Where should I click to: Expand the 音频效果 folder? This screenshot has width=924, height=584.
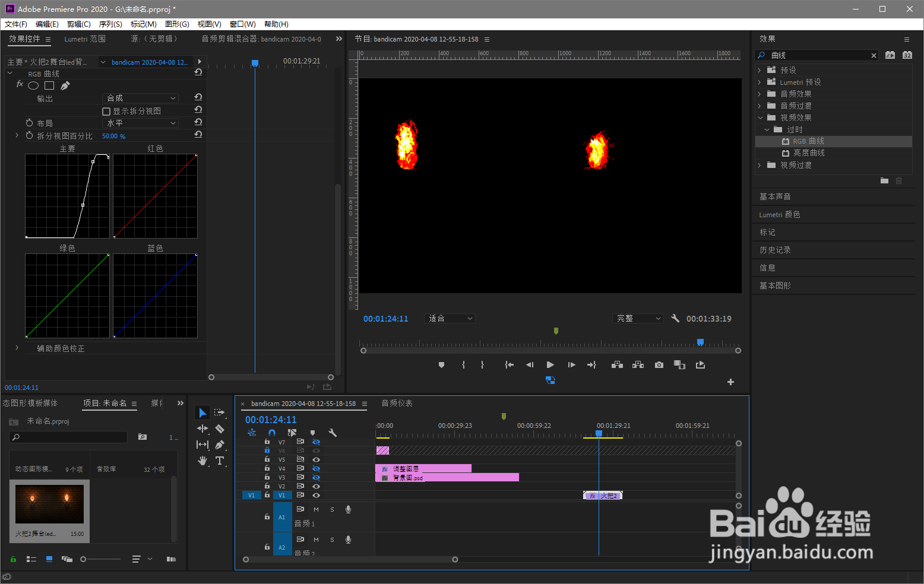(760, 94)
